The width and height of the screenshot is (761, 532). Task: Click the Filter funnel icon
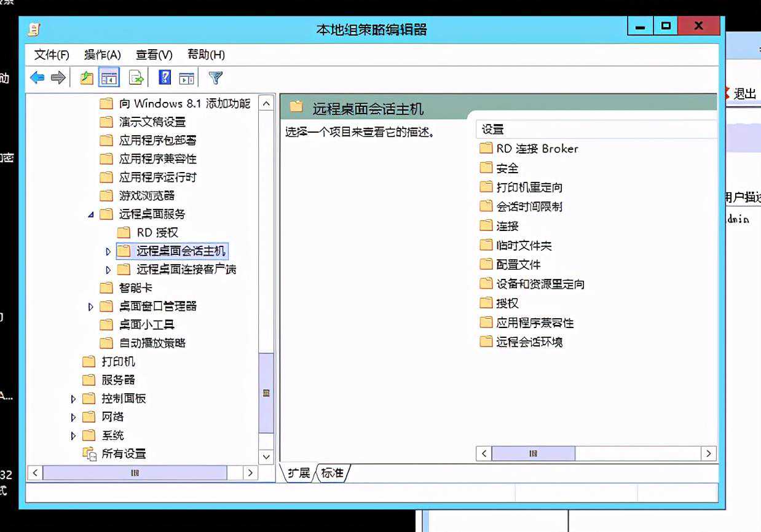[215, 78]
